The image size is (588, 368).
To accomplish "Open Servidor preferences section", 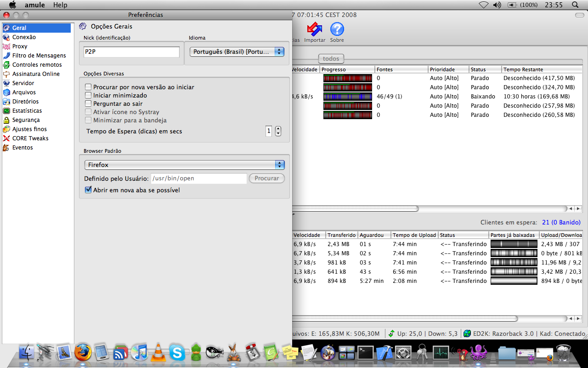I will click(23, 83).
